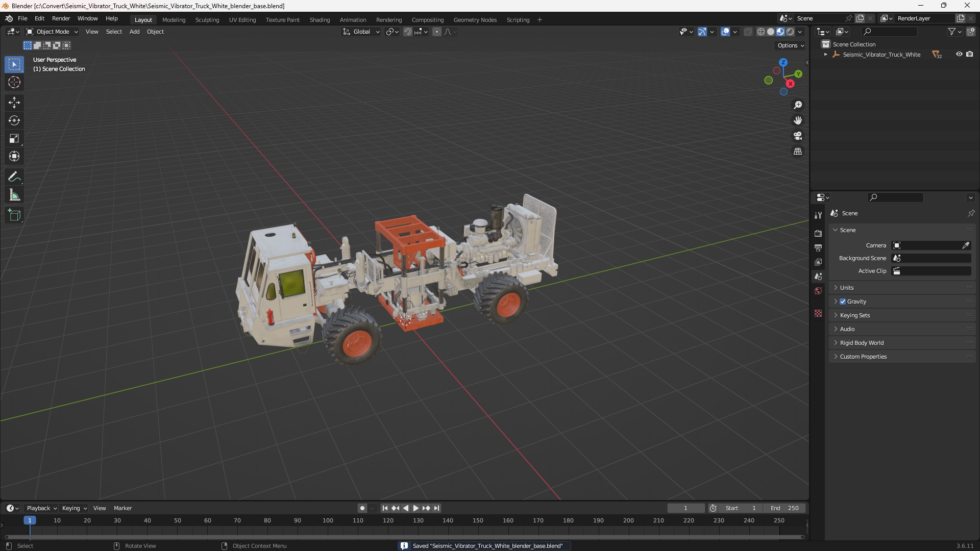Screen dimensions: 980x551
Task: Toggle the Gravity checkbox
Action: [x=843, y=302]
